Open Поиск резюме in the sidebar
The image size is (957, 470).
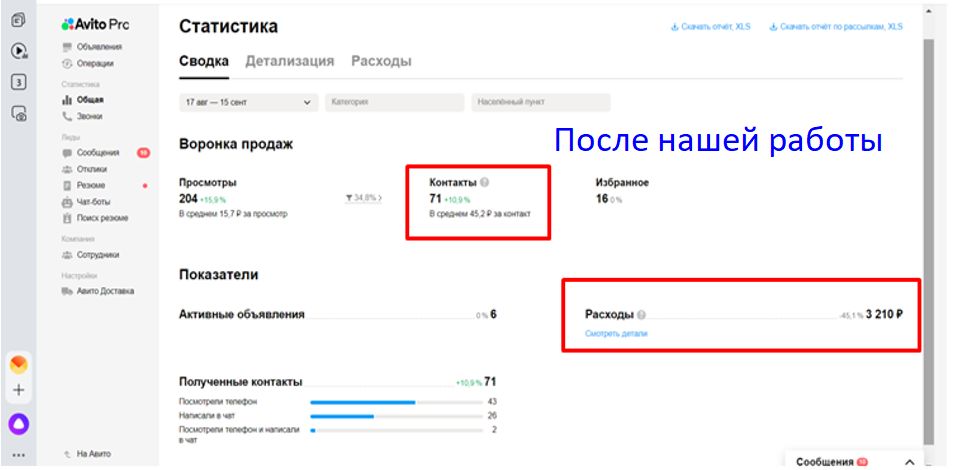pos(95,218)
